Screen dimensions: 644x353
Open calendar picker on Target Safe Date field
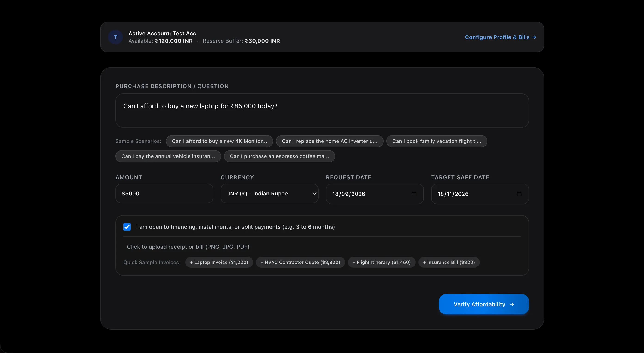click(519, 194)
